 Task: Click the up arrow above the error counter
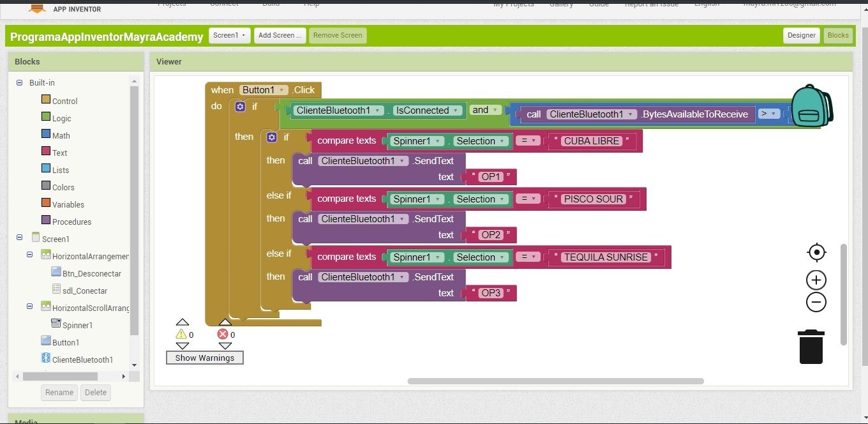225,322
